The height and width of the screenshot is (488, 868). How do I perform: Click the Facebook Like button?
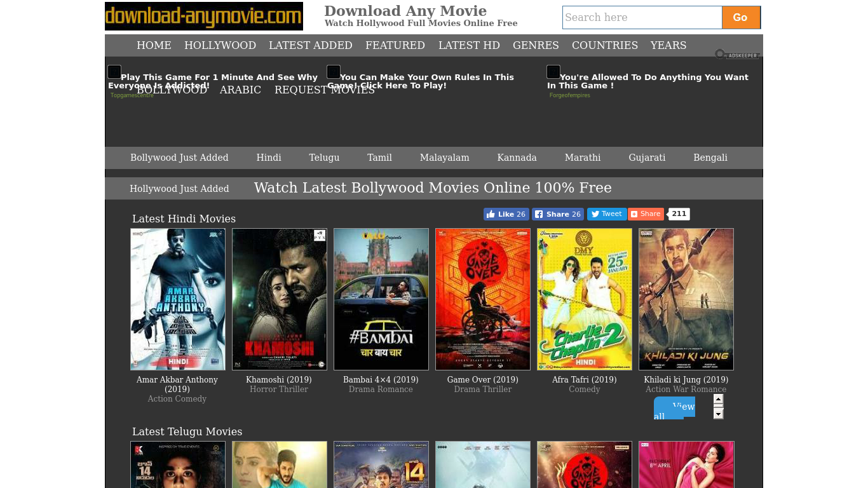coord(506,214)
